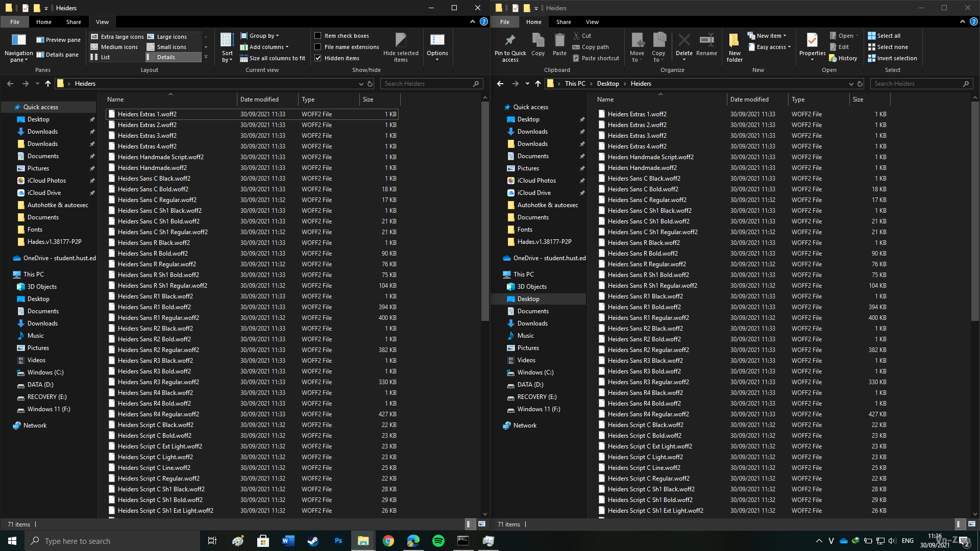
Task: Click Size all columns to fit
Action: tap(273, 58)
